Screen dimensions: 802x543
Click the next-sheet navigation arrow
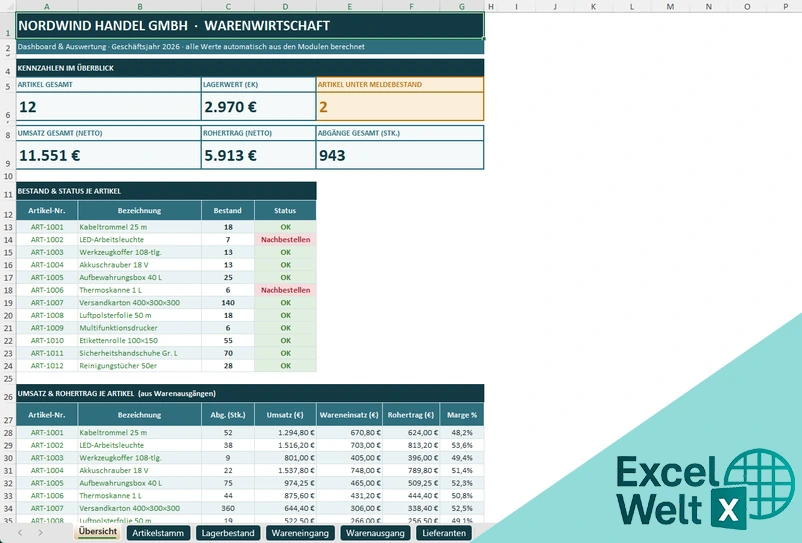[x=40, y=533]
